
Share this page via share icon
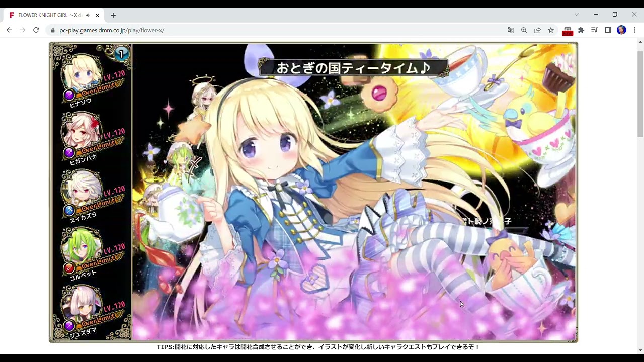pos(537,30)
